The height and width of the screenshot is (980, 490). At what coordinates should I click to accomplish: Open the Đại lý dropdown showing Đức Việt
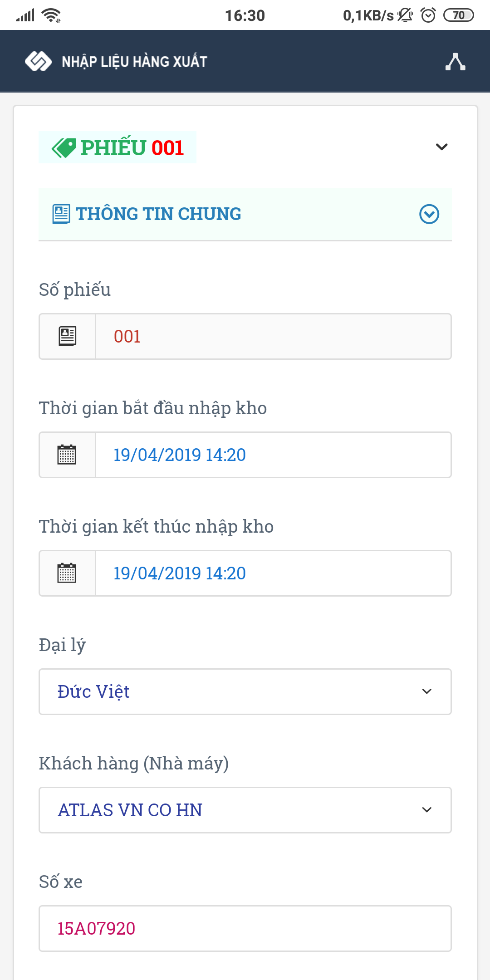point(245,692)
